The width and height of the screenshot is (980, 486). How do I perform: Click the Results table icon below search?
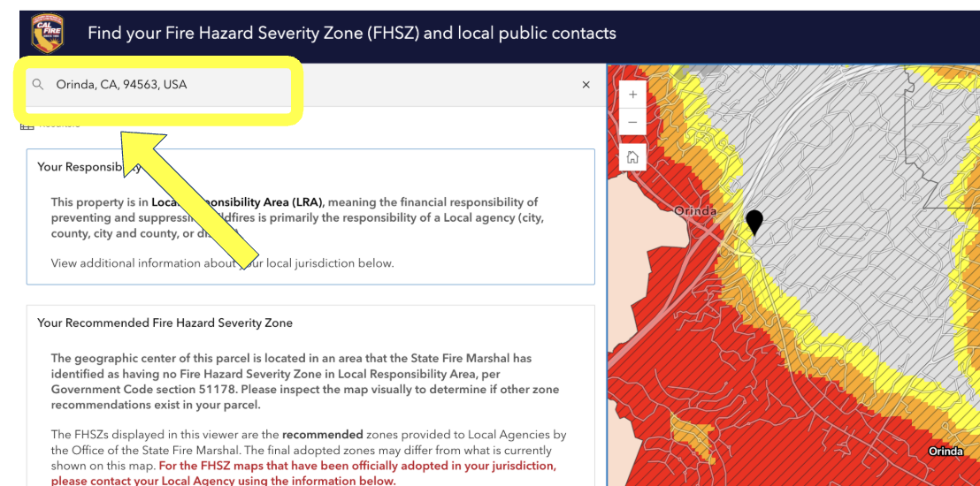coord(27,125)
